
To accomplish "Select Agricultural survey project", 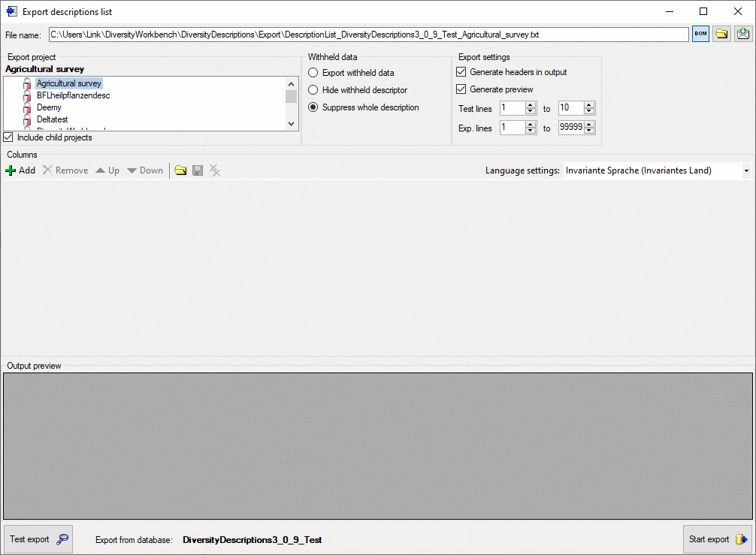I will point(69,83).
